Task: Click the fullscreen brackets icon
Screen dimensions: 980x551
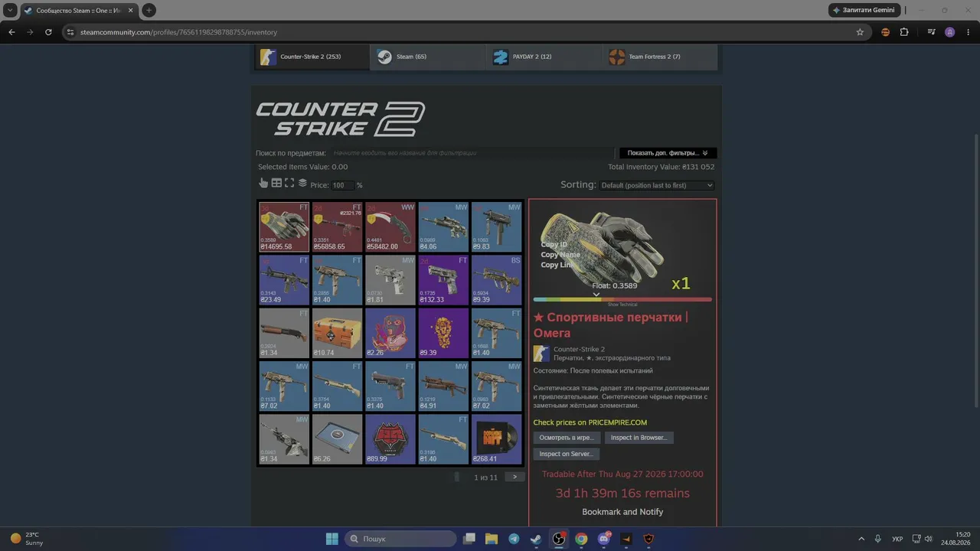Action: point(289,183)
